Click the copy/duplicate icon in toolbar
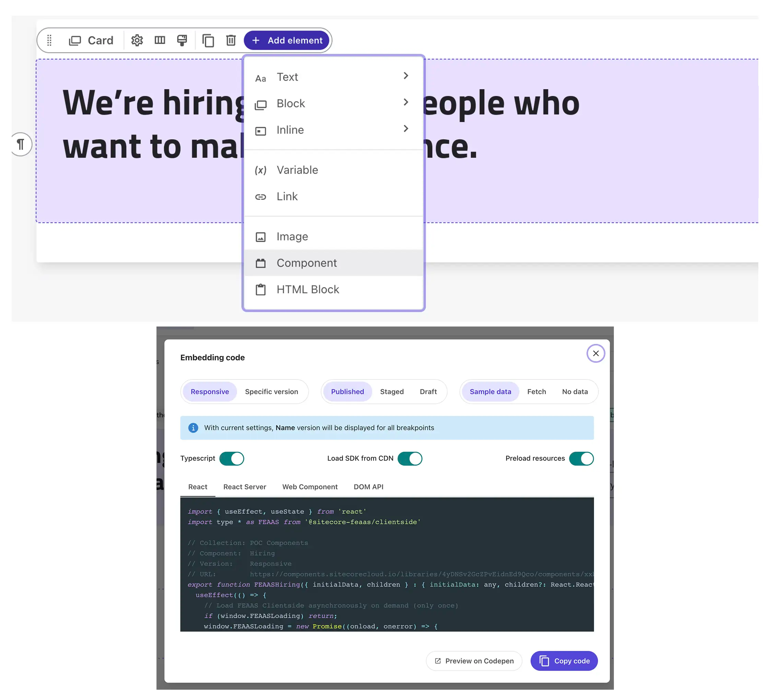Screen dimensions: 770x700 tap(209, 40)
